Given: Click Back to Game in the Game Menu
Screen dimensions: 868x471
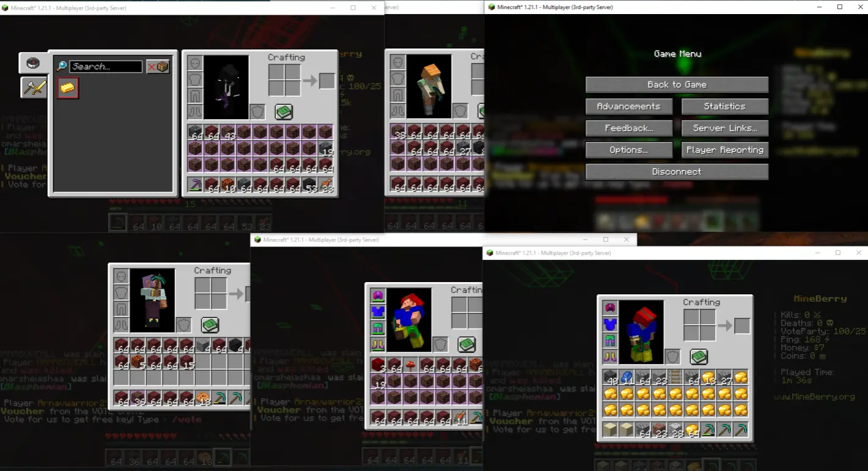Looking at the screenshot, I should 676,84.
